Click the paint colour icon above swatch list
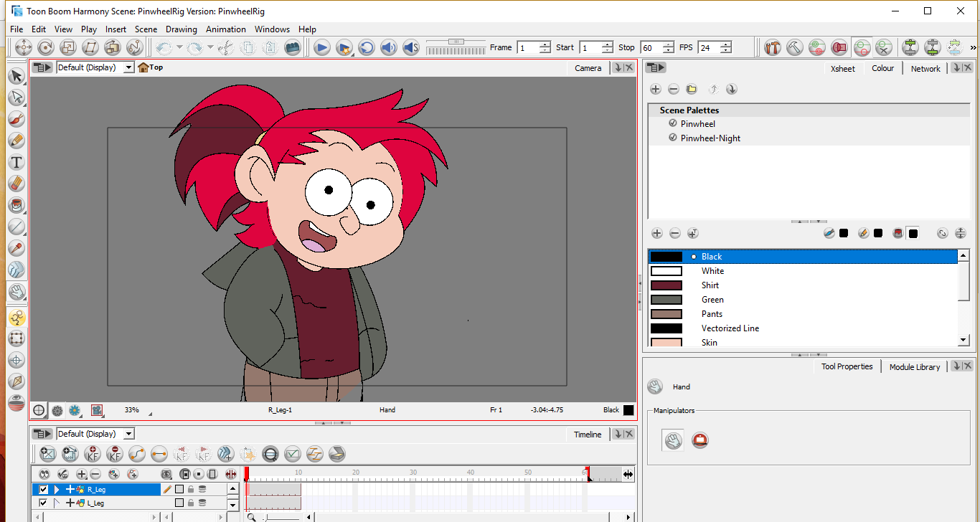Viewport: 980px width, 522px height. pyautogui.click(x=897, y=233)
